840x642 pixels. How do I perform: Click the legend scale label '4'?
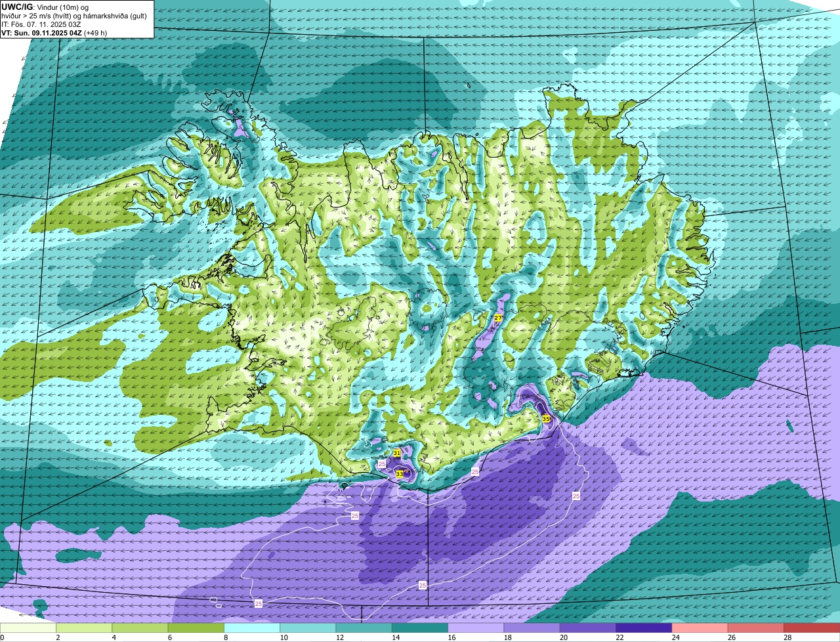114,637
